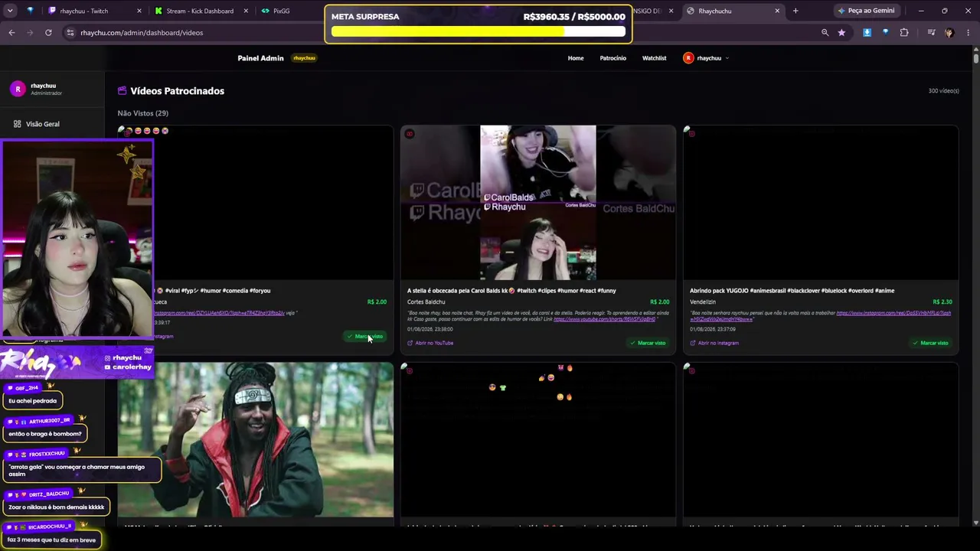This screenshot has width=980, height=551.
Task: Play the Carol Balds video thumbnail
Action: pos(538,203)
